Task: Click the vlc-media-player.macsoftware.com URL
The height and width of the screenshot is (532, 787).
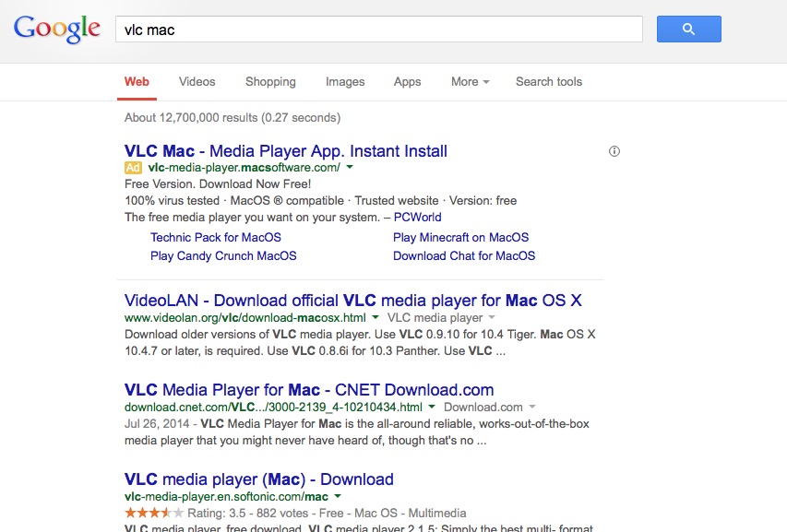Action: pos(244,168)
